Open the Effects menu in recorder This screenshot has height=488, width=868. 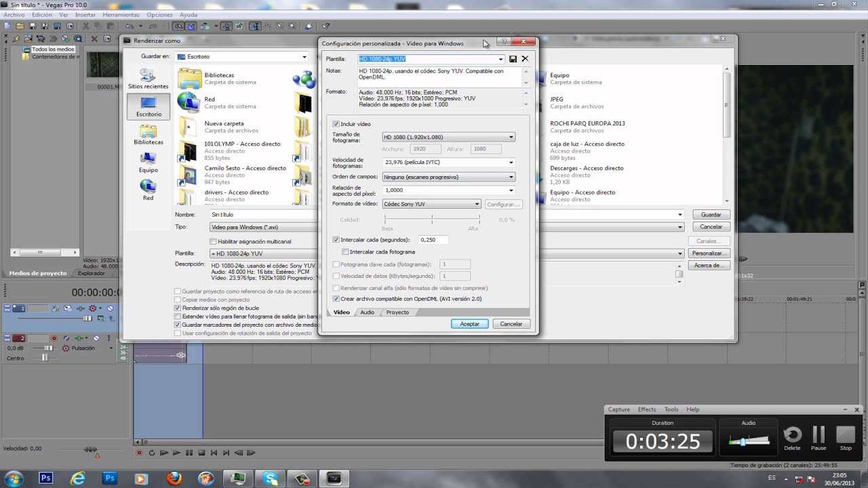coord(647,409)
